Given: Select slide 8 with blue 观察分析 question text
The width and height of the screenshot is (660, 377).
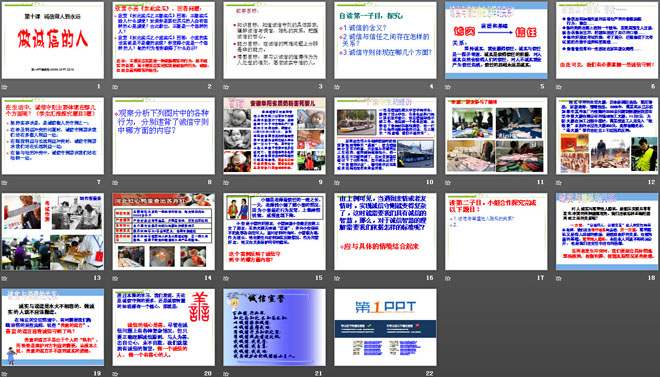Looking at the screenshot, I should tap(164, 136).
